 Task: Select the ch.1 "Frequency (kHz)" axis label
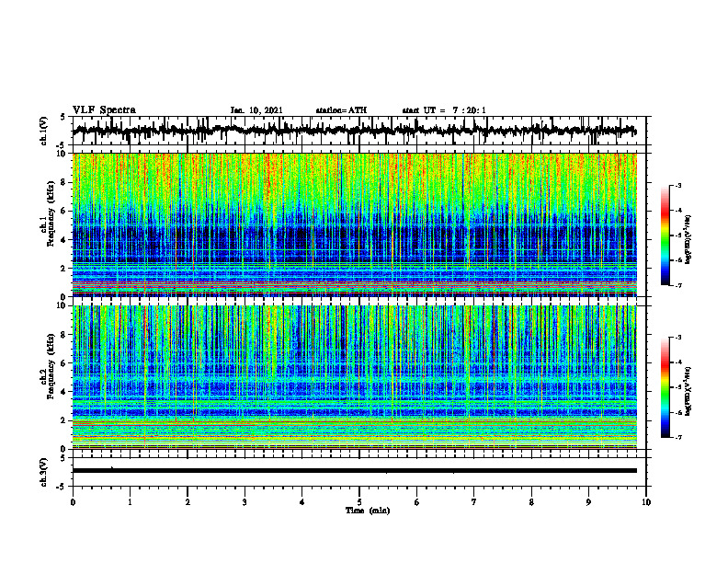[x=51, y=213]
